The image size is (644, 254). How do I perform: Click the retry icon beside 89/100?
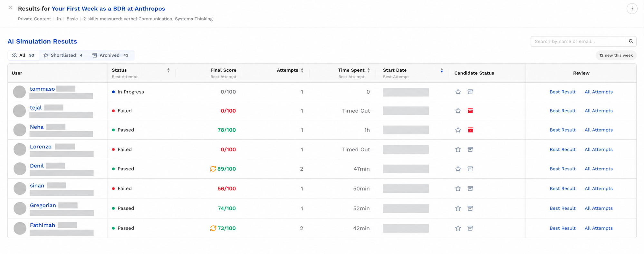point(213,169)
